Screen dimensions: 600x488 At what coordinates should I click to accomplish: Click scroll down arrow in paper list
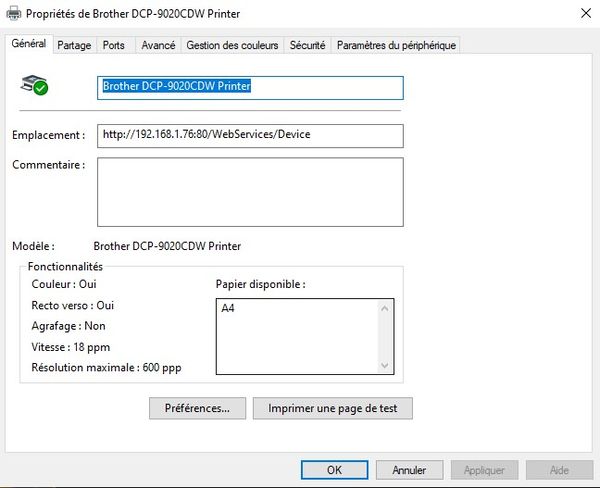(385, 366)
